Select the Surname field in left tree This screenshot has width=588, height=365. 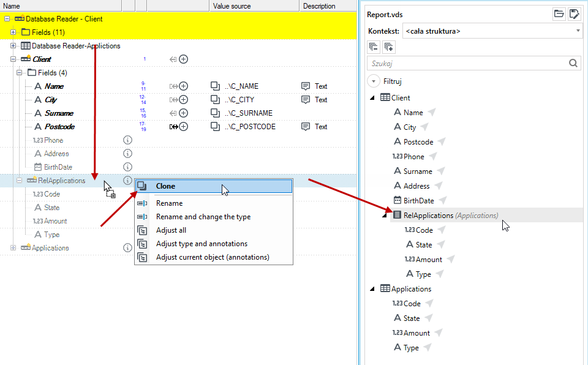pos(59,113)
